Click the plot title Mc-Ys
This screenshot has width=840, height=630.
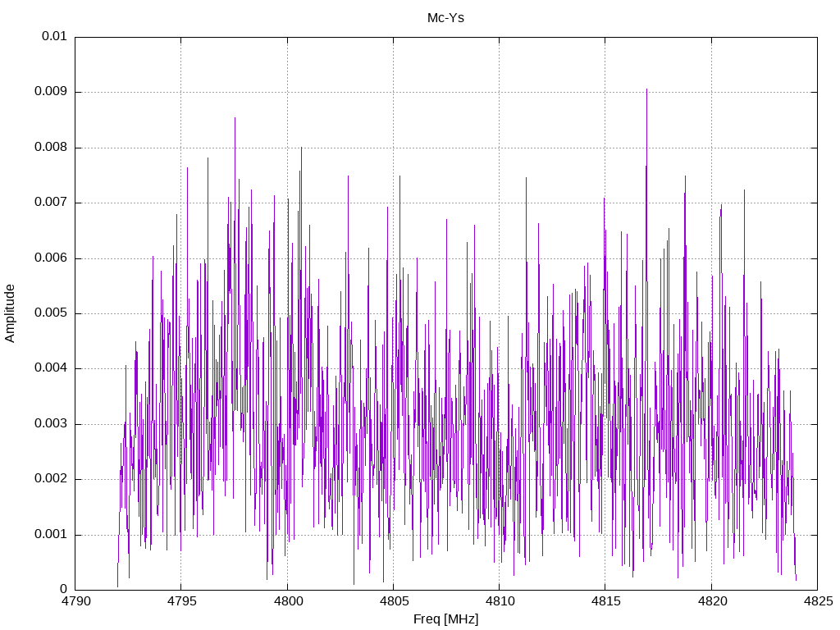coord(445,18)
